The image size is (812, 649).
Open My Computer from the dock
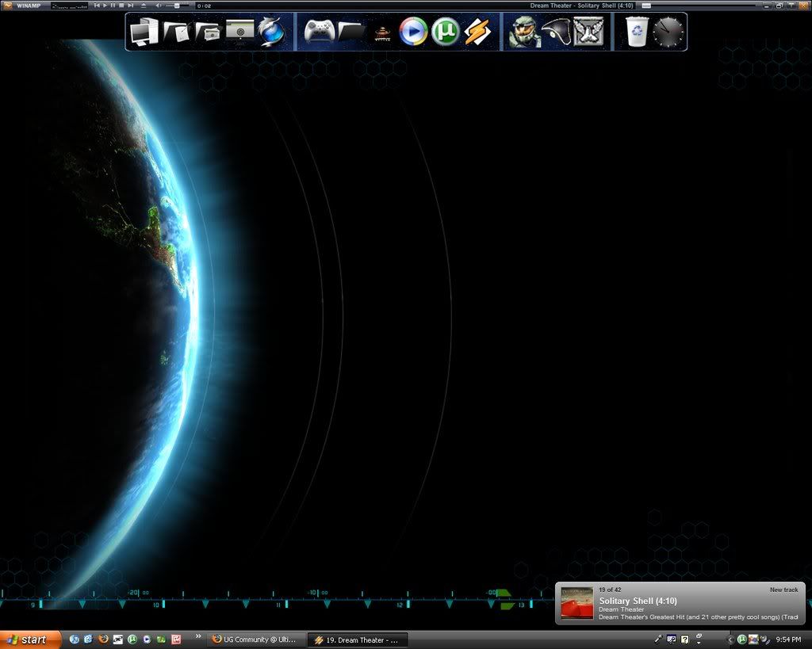pyautogui.click(x=144, y=32)
